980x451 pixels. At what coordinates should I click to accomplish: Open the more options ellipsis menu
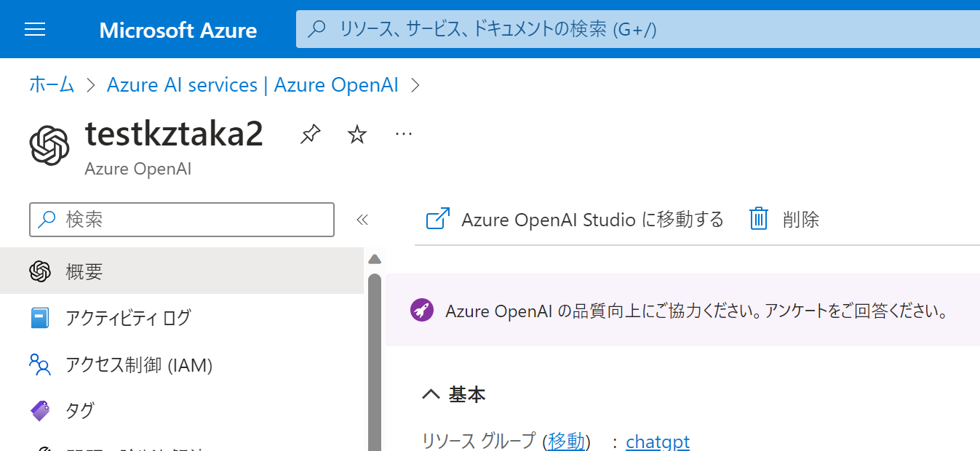pos(403,134)
